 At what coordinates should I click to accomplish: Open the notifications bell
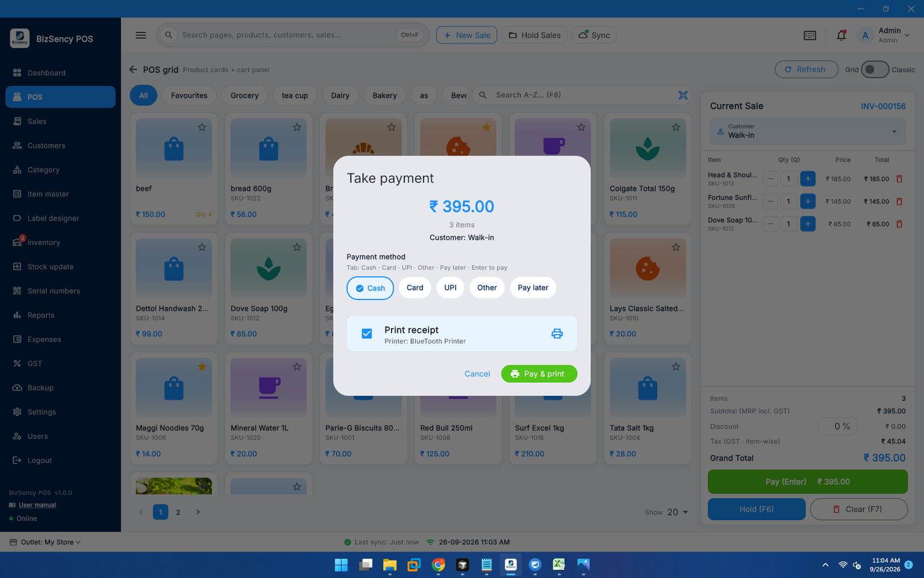841,35
